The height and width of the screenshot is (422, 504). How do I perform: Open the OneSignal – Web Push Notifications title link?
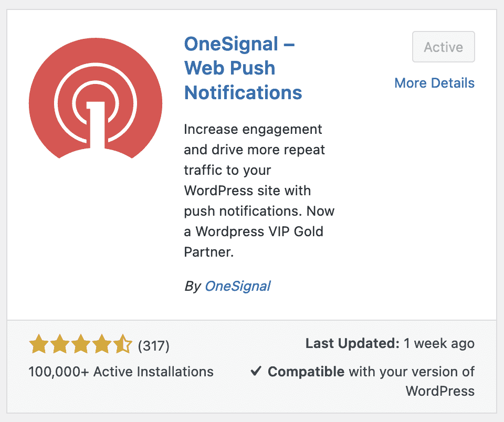coord(243,68)
